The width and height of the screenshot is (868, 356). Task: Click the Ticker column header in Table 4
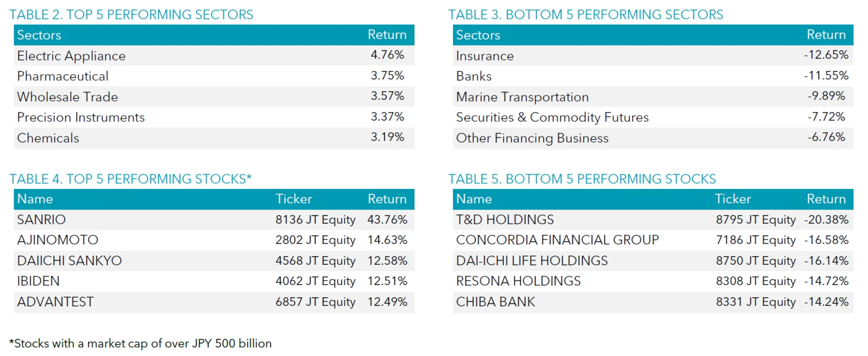(x=294, y=199)
